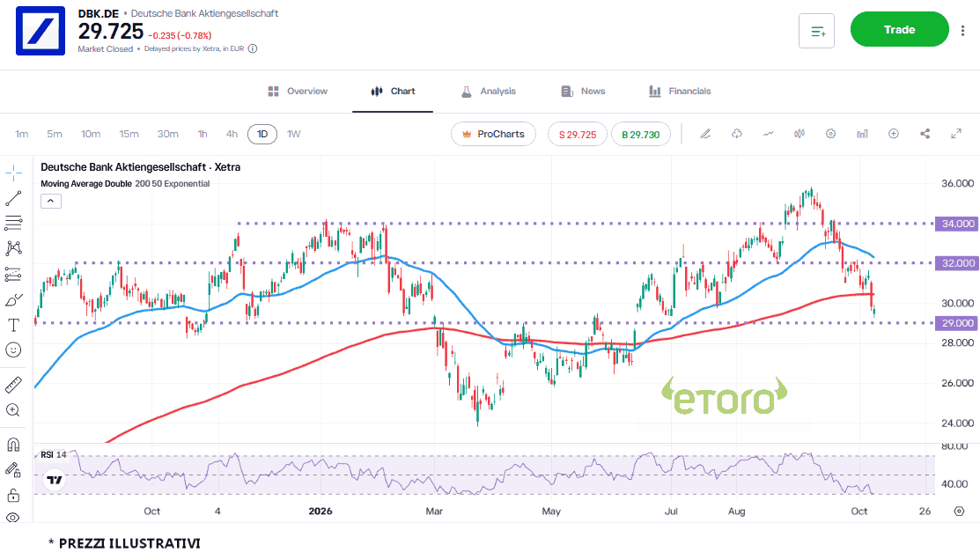Hide all drawings with eye icon

click(13, 518)
